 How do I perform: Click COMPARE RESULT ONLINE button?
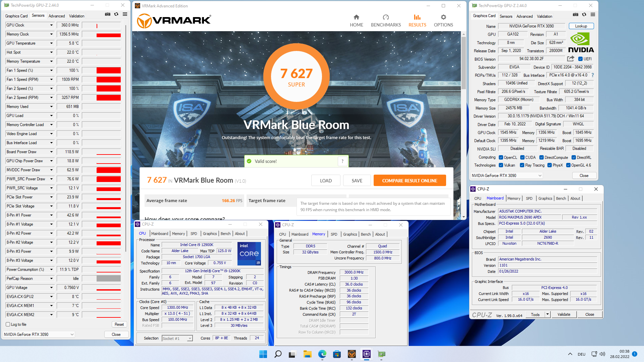pyautogui.click(x=410, y=181)
